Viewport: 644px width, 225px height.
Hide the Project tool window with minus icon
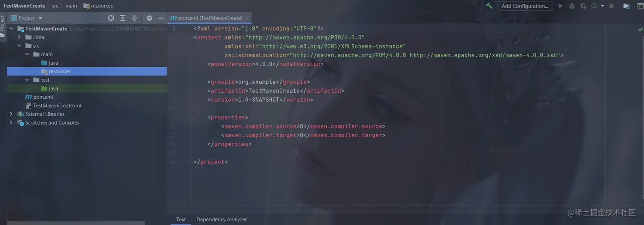coord(161,18)
